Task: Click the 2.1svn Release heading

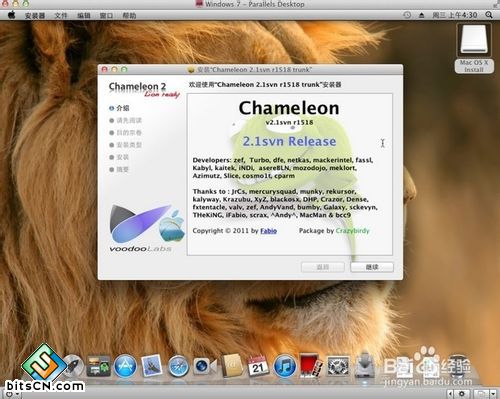Action: tap(289, 141)
